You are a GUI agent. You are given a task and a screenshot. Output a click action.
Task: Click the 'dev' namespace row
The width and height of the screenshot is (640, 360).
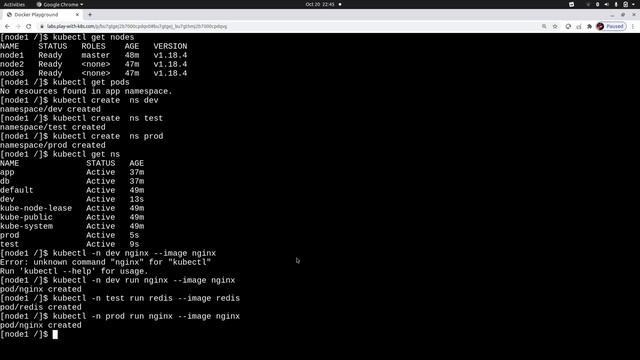pos(72,199)
